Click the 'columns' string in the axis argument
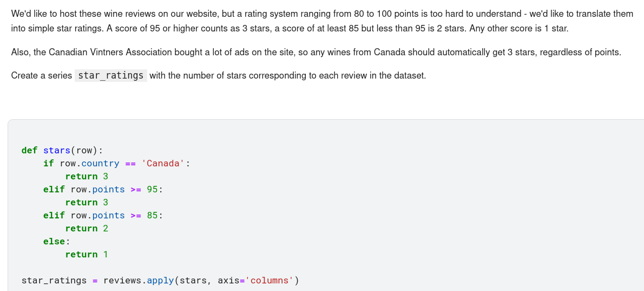Screen dimensions: 644x291 tap(269, 280)
